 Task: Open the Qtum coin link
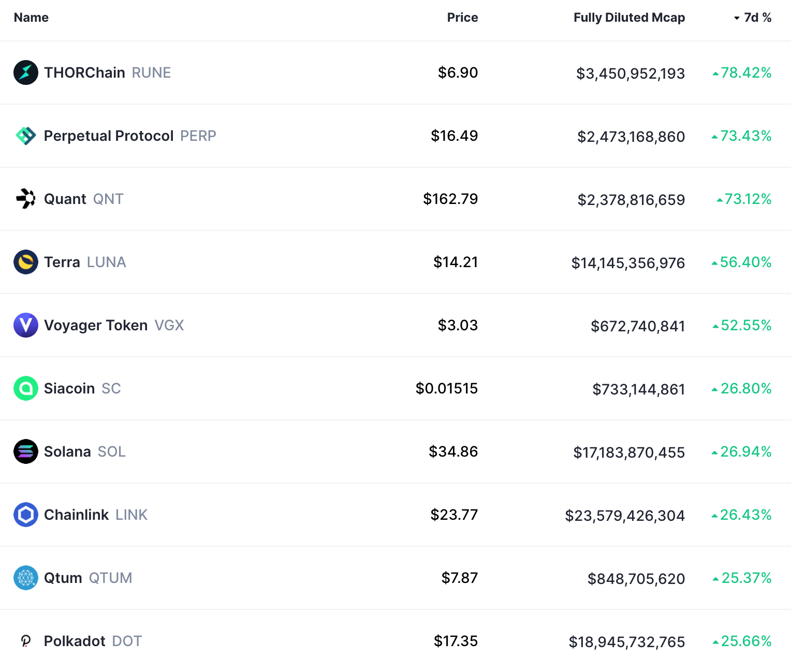(x=63, y=578)
